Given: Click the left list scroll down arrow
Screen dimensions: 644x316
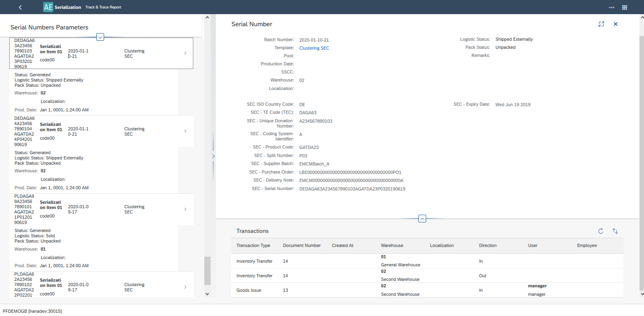Looking at the screenshot, I should coord(207,294).
